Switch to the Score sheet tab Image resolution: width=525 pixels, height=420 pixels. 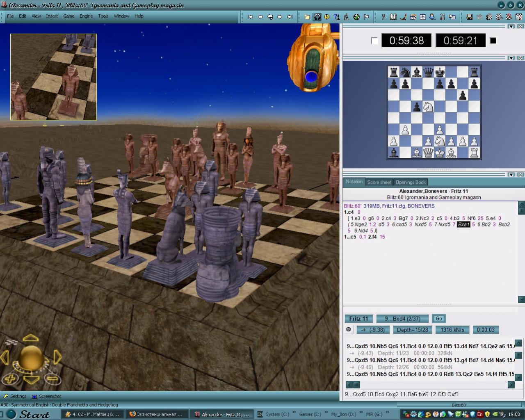click(379, 182)
